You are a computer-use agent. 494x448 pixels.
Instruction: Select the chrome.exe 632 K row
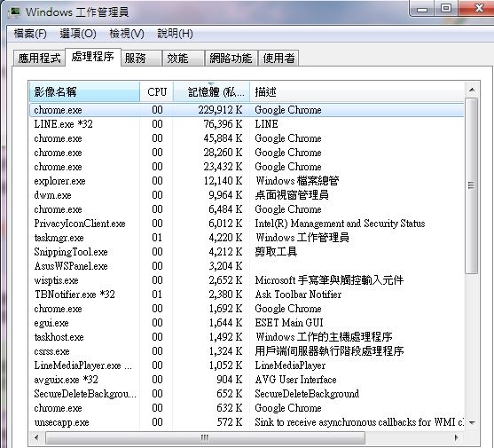point(247,408)
